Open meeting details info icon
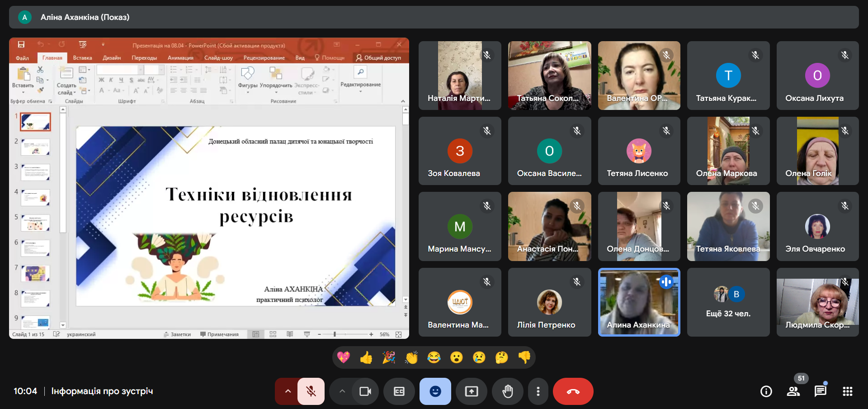This screenshot has height=409, width=868. 766,391
